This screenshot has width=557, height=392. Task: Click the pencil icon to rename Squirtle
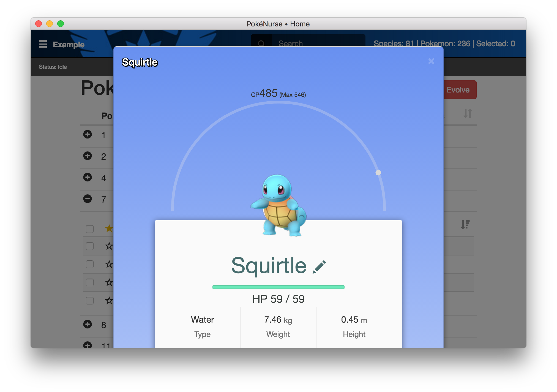click(x=319, y=267)
